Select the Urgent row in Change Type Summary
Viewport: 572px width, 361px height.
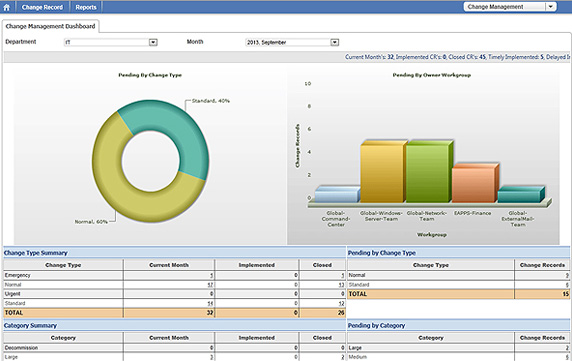(174, 294)
